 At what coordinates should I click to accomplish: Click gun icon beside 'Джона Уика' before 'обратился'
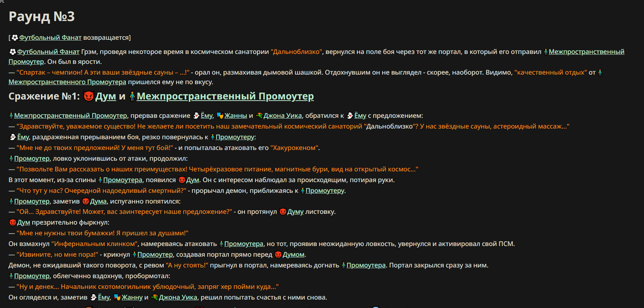tap(259, 116)
